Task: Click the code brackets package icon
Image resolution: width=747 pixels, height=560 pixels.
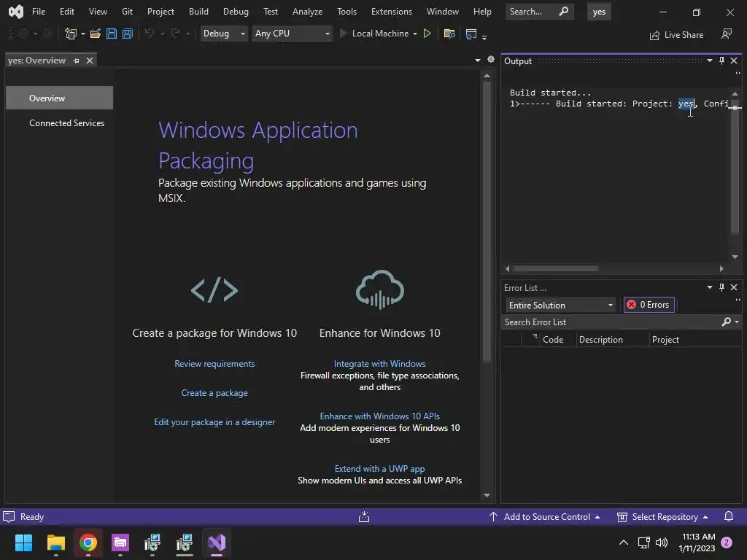Action: (214, 290)
